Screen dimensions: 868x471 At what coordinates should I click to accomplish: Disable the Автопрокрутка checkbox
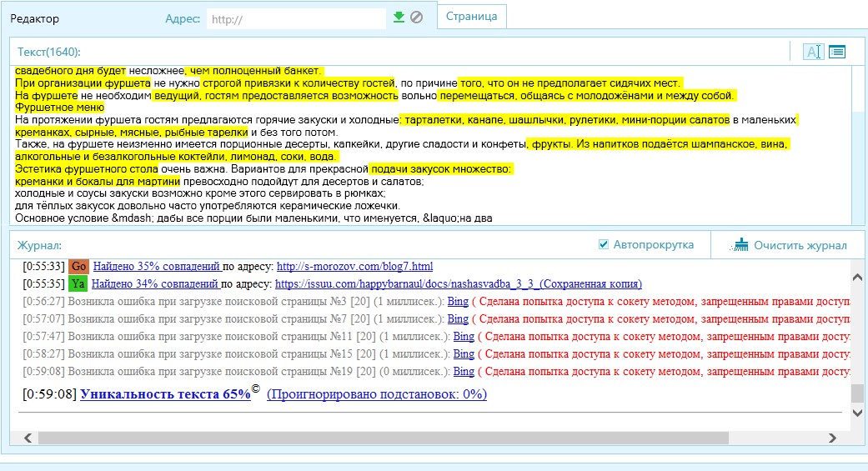pyautogui.click(x=604, y=245)
